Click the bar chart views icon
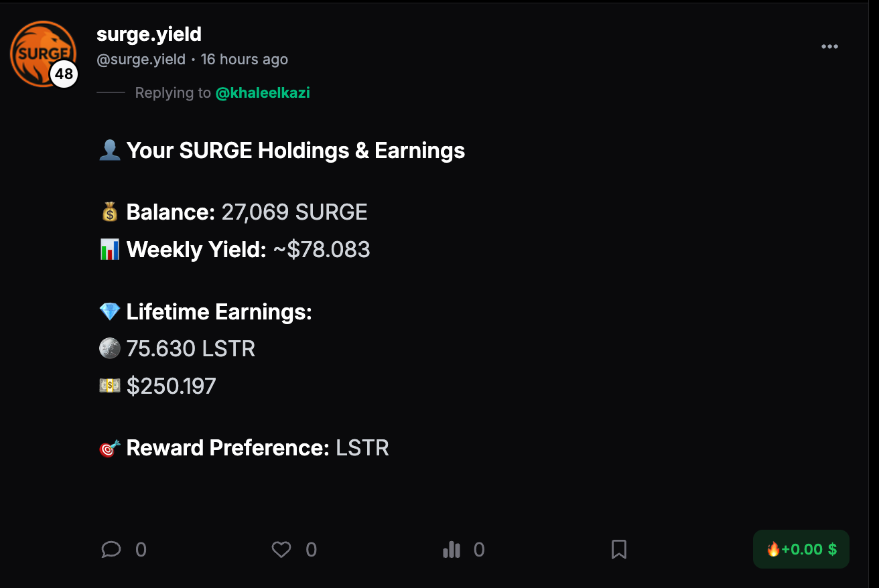Image resolution: width=879 pixels, height=588 pixels. coord(452,550)
